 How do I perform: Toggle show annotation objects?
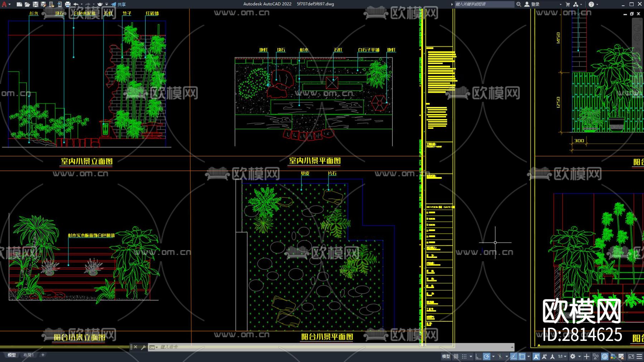click(536, 356)
